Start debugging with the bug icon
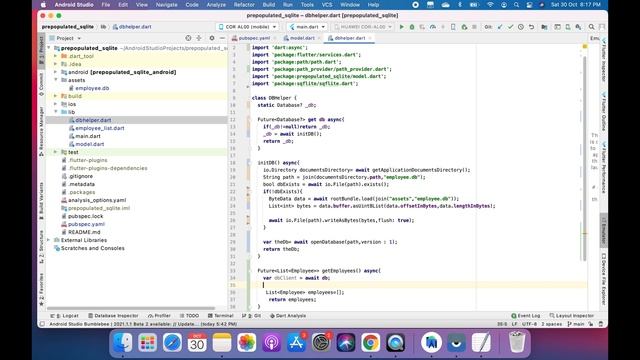Screen dimensions: 640x360 [412, 27]
